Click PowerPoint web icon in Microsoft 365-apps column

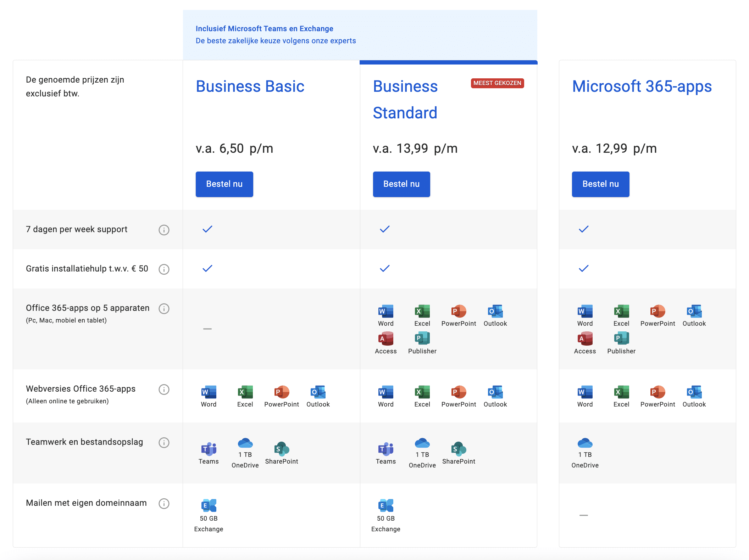point(658,392)
